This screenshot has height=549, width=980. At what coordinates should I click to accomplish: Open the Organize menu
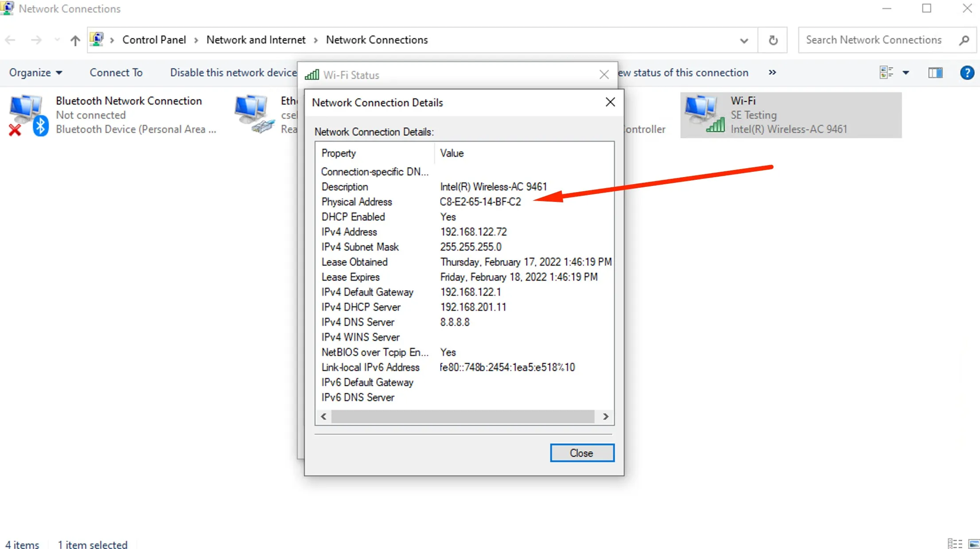click(x=35, y=73)
